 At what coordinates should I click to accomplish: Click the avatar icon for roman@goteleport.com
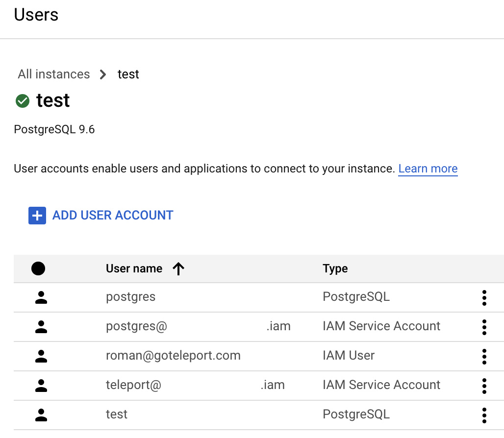click(41, 356)
